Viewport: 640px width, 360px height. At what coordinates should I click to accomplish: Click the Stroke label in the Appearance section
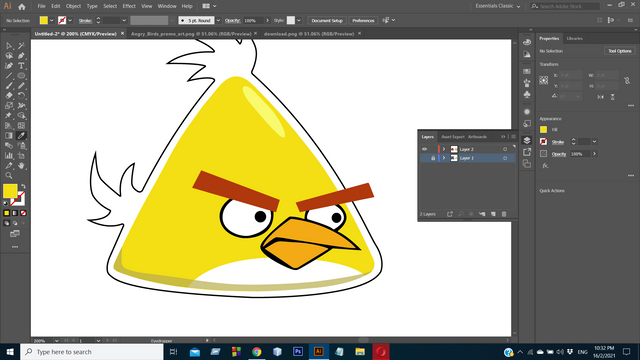point(558,142)
